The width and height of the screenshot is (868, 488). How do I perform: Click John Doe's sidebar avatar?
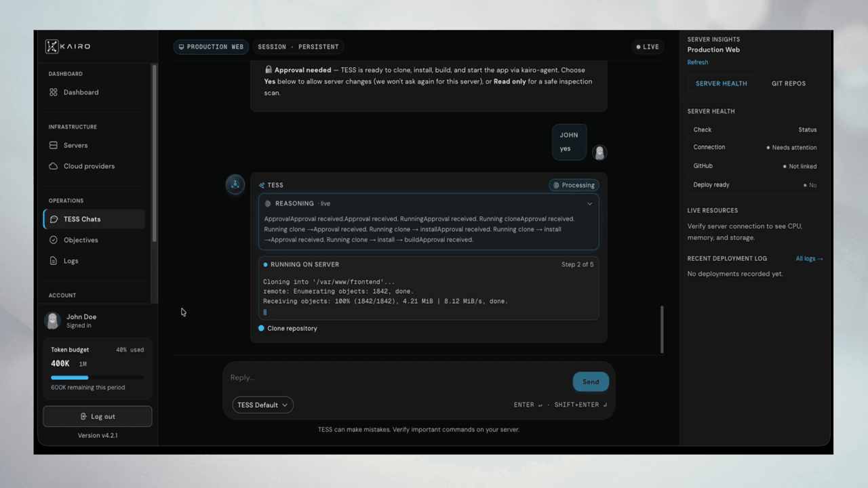click(x=53, y=321)
